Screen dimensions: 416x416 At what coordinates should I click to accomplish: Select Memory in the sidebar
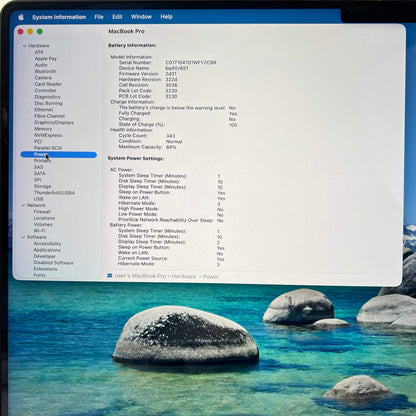[x=43, y=129]
